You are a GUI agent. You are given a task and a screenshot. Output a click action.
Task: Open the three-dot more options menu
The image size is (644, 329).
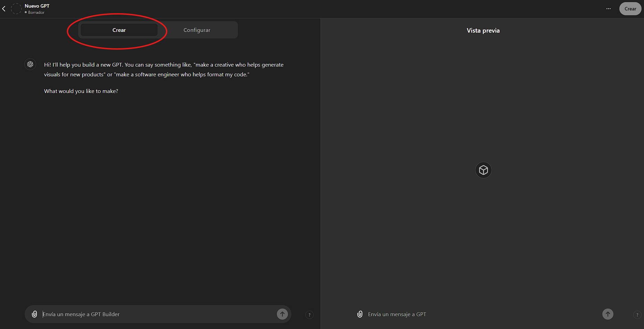pyautogui.click(x=609, y=9)
